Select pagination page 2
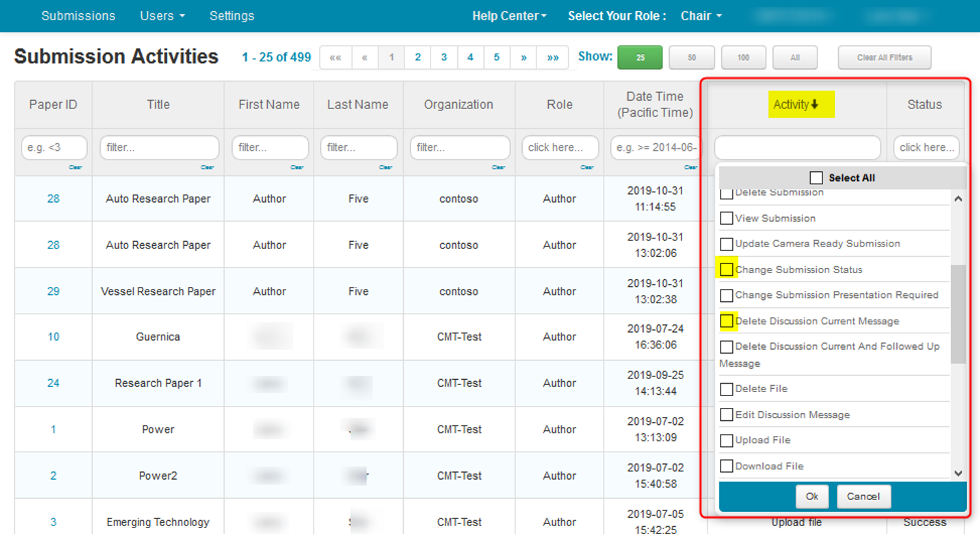980x534 pixels. [x=417, y=58]
